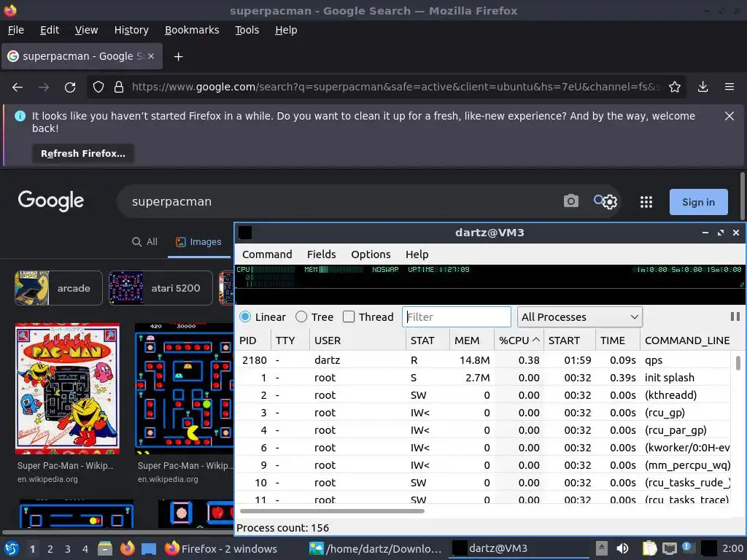The image size is (747, 560).
Task: Select the qps process row in the table
Action: 483,360
